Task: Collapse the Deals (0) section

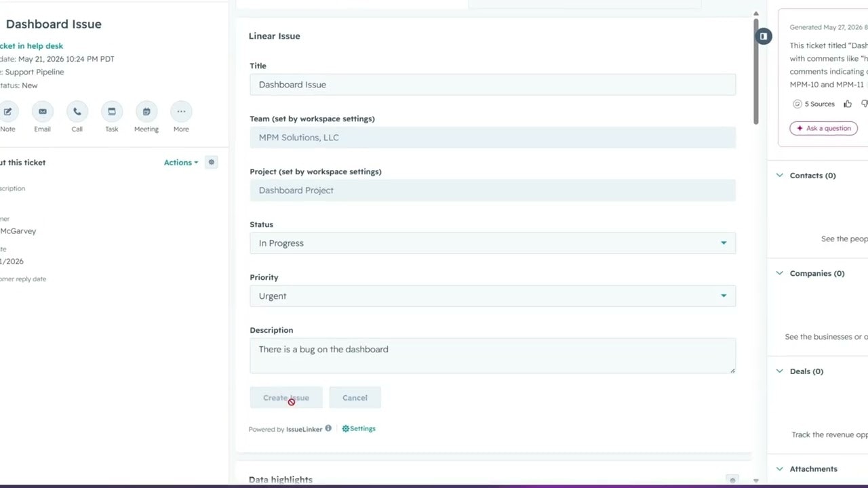Action: click(780, 371)
